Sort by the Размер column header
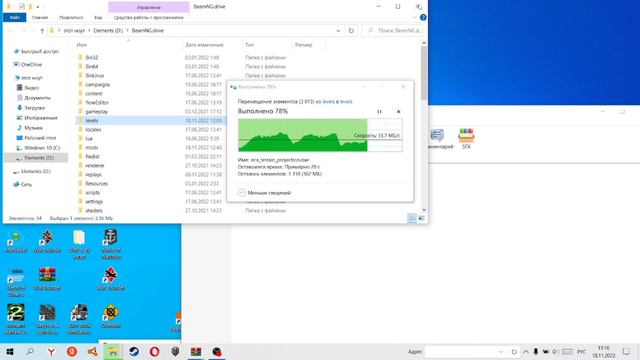The image size is (640, 360). [x=303, y=45]
